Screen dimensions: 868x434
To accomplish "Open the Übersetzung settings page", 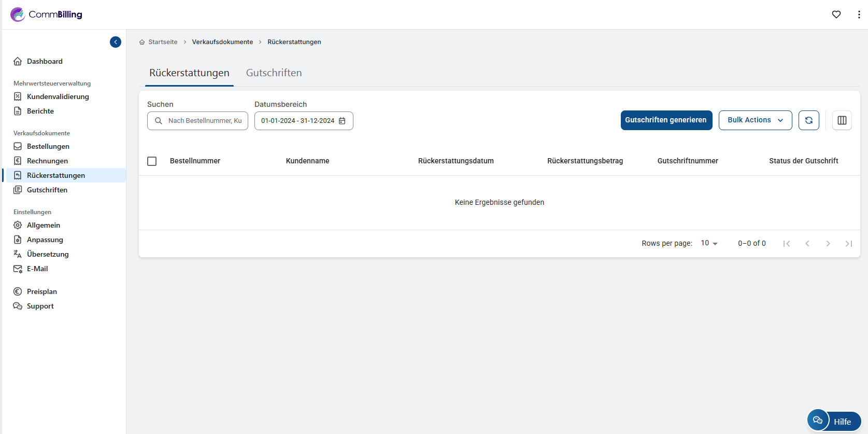I will (x=48, y=254).
